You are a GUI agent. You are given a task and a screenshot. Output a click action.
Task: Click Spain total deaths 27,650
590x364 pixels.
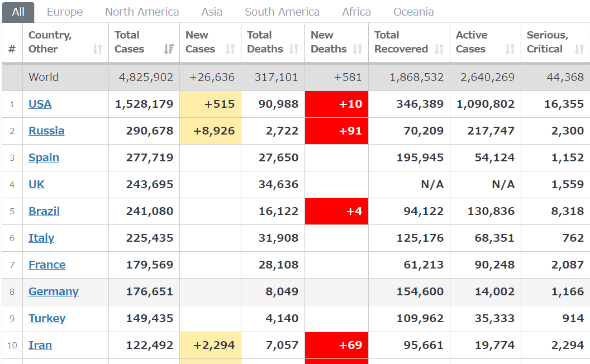278,157
